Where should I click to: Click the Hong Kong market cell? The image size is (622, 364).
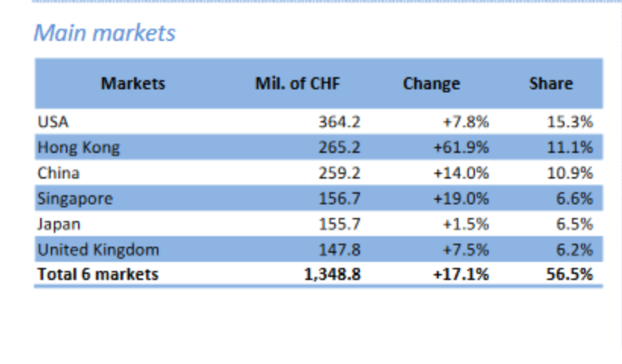click(79, 147)
